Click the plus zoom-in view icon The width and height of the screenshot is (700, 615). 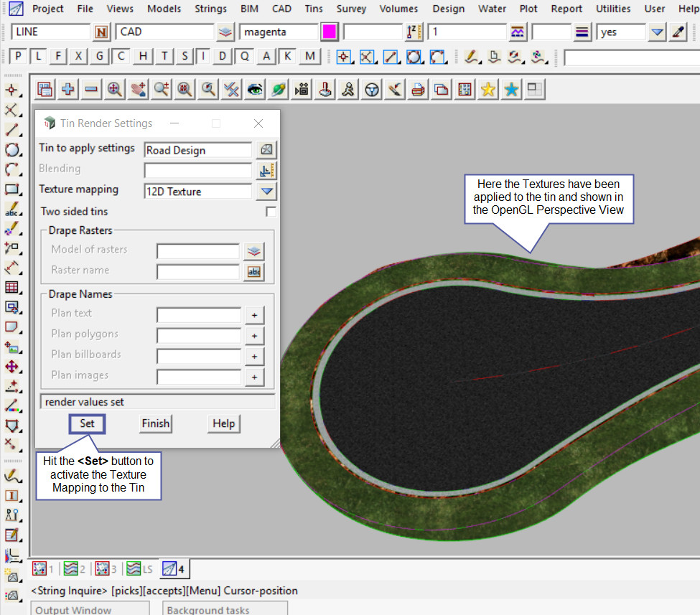pos(68,89)
